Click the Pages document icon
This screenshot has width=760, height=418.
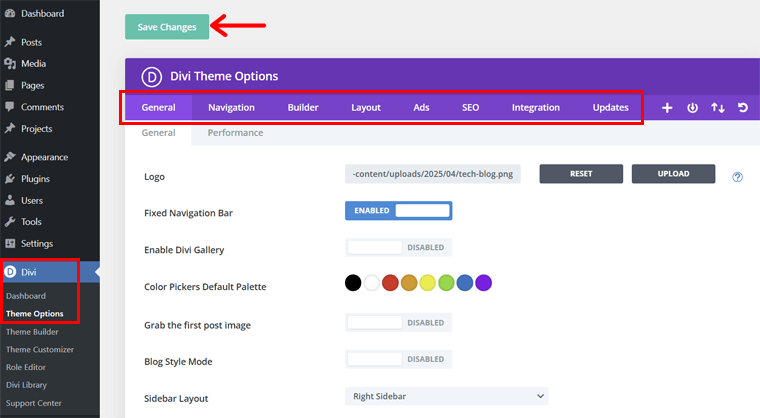10,85
